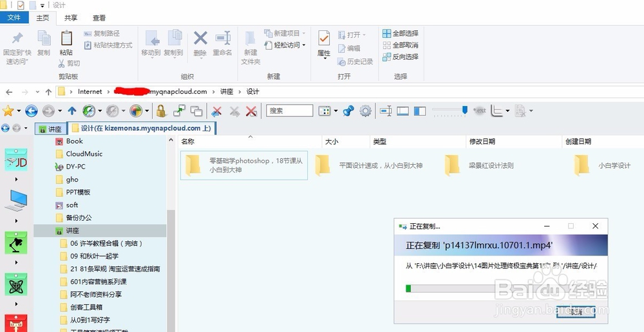Click the 搜索 search box in toolbar
Screen dimensions: 644x332
290,111
